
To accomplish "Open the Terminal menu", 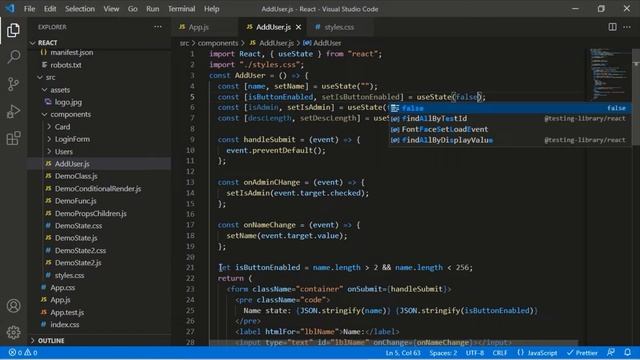I will [x=182, y=9].
